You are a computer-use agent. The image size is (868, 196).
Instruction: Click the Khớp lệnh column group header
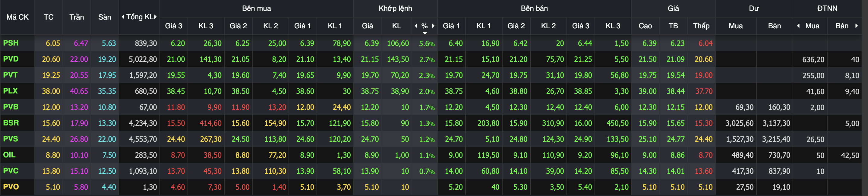[395, 8]
